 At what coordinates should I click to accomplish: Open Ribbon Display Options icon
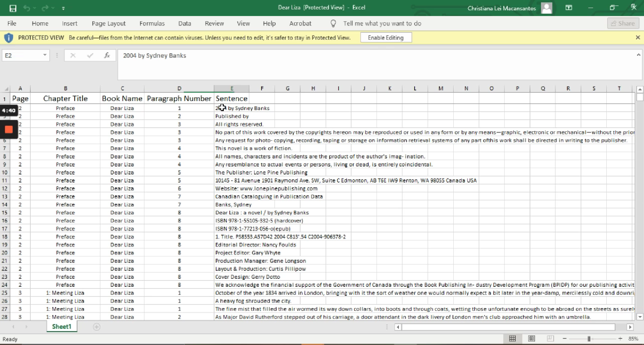click(x=569, y=8)
